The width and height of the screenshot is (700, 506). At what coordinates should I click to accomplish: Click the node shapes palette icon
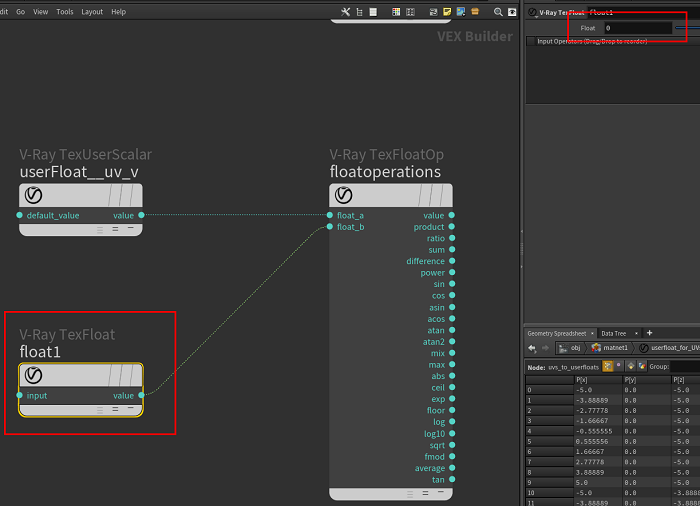pyautogui.click(x=410, y=12)
